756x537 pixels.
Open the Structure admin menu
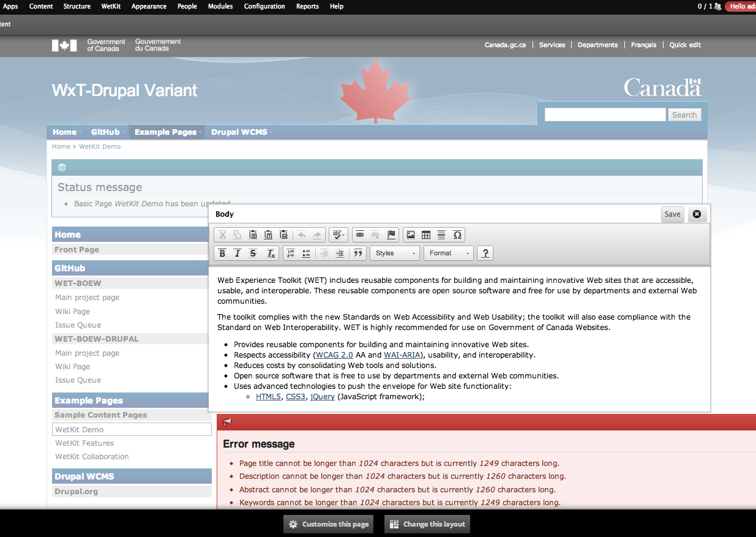[x=77, y=6]
